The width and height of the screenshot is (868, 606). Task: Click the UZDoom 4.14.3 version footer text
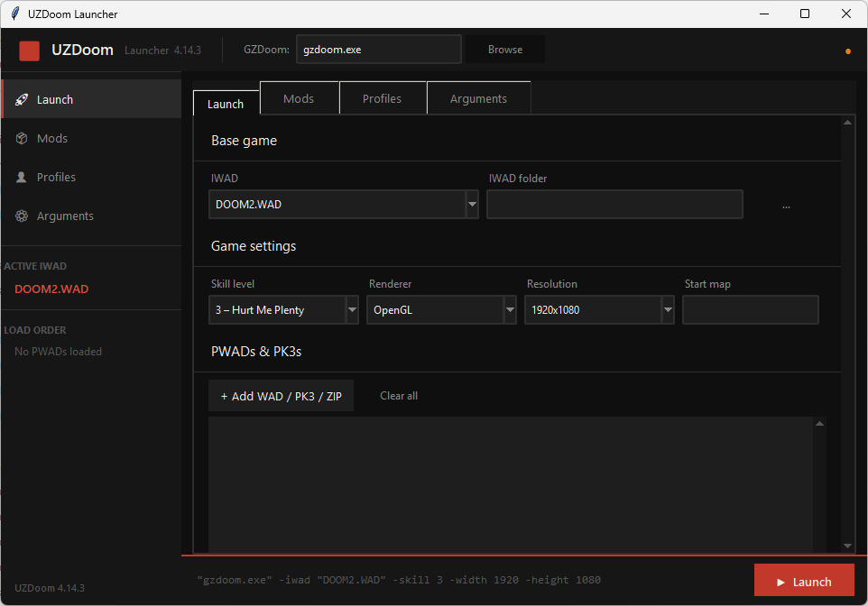[50, 588]
